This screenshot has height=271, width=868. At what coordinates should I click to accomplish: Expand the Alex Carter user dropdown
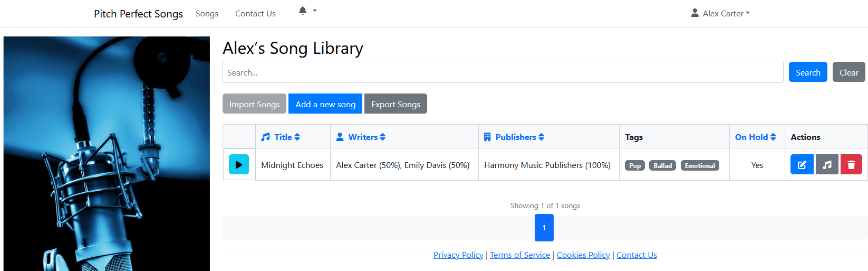720,13
